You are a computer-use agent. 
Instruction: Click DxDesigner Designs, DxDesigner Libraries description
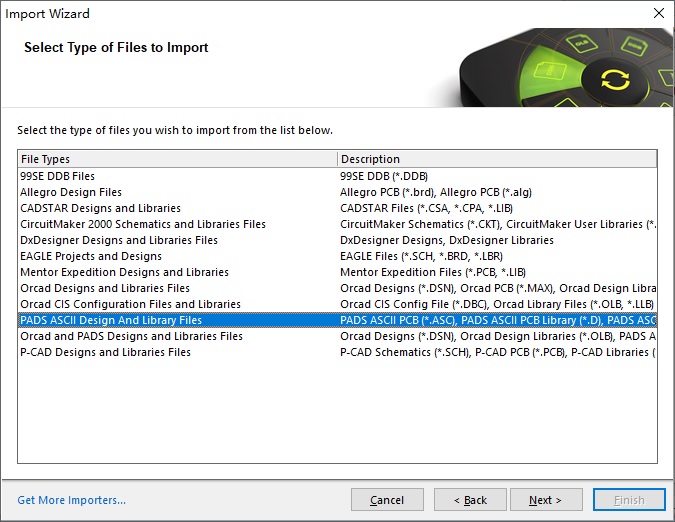coord(447,240)
